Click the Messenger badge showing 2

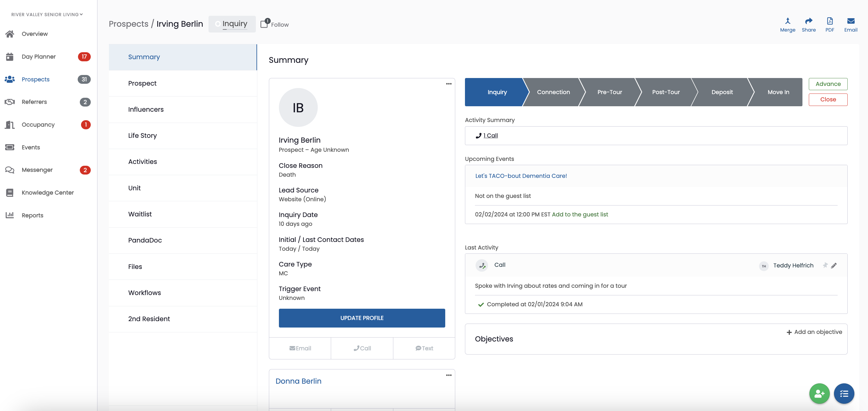(x=85, y=170)
